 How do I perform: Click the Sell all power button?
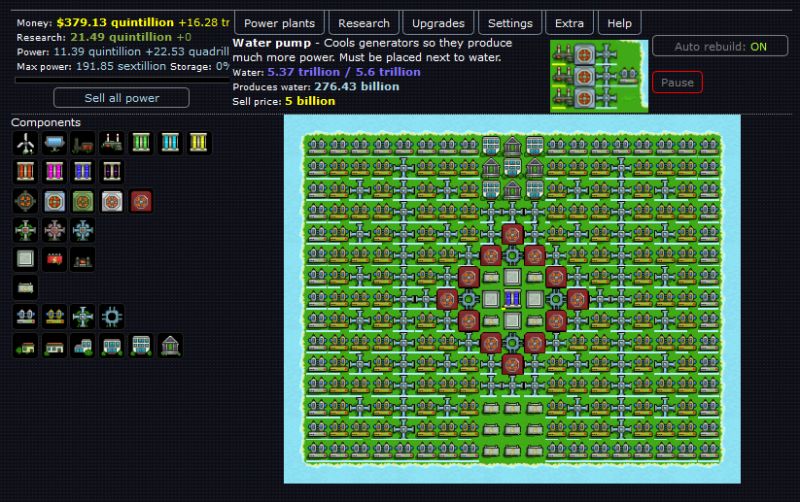pyautogui.click(x=121, y=97)
